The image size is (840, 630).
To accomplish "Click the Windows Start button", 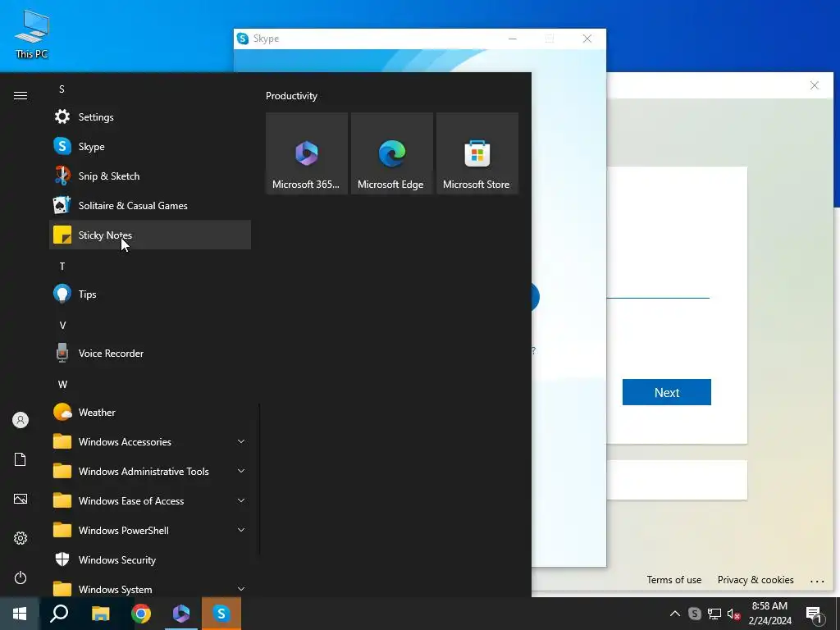I will (20, 614).
